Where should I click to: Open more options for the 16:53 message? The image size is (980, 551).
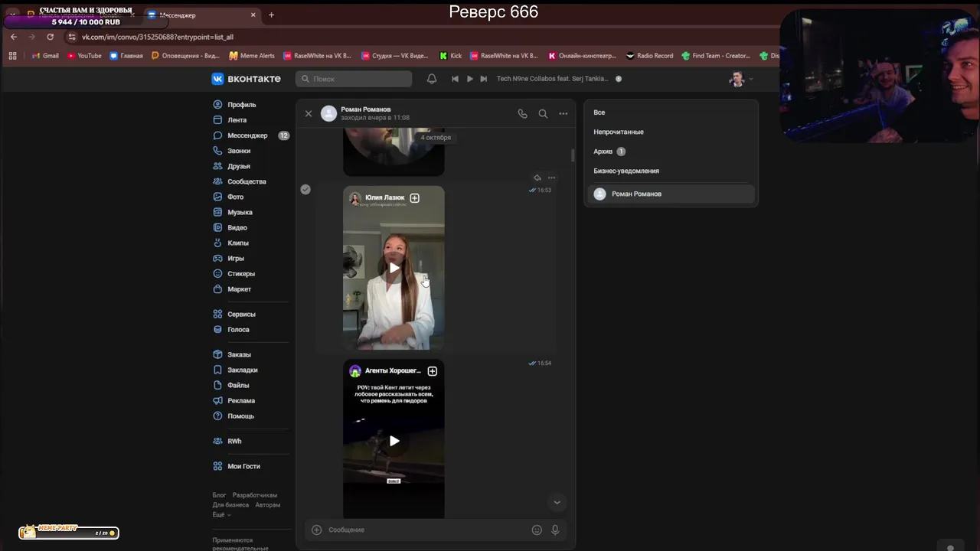551,178
